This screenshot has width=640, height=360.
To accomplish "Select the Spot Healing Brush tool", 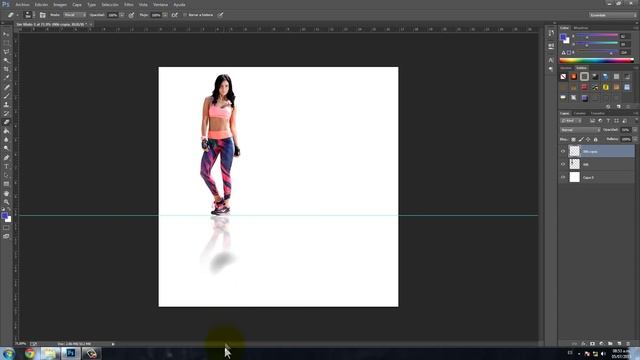I will [x=6, y=87].
